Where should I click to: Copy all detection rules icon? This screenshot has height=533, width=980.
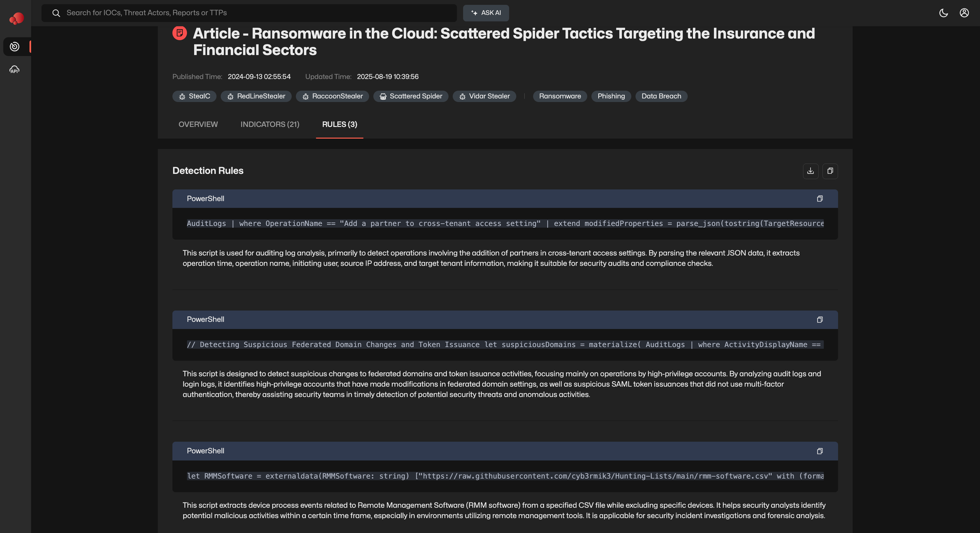pos(830,171)
